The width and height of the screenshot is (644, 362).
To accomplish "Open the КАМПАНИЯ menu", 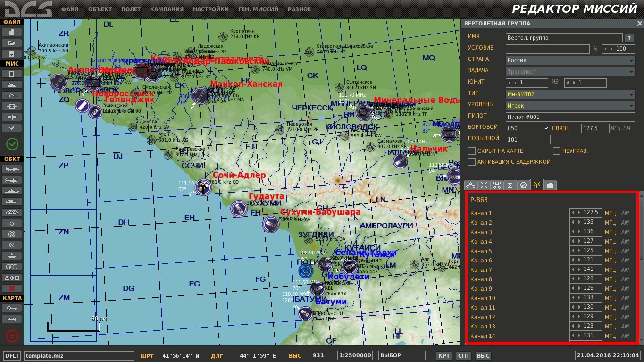I will tap(167, 9).
